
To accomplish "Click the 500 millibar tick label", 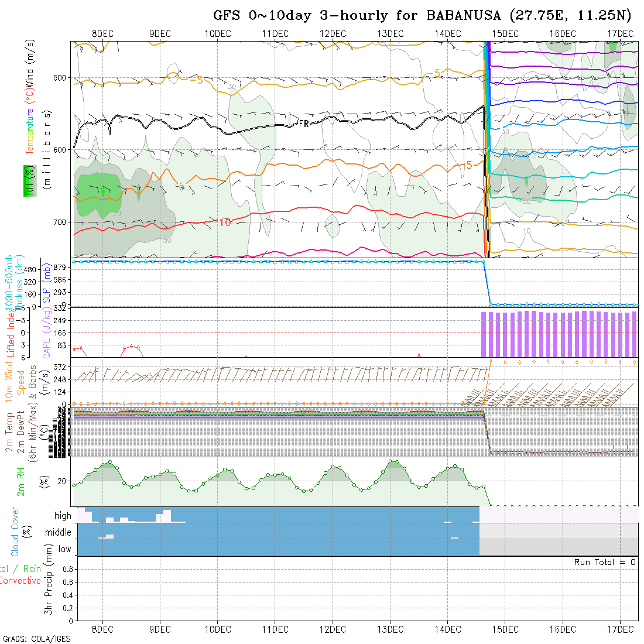I will (60, 77).
